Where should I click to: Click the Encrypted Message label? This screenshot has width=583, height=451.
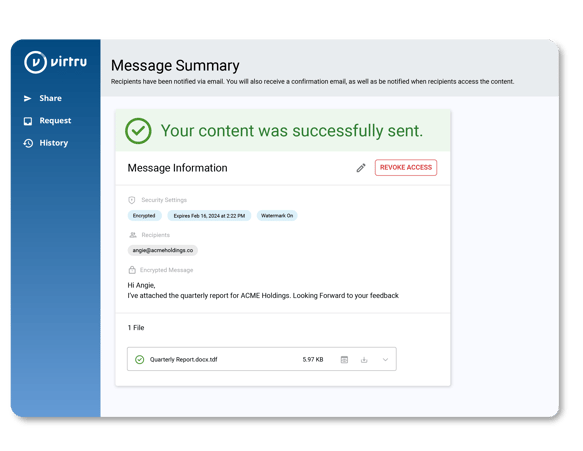[167, 270]
